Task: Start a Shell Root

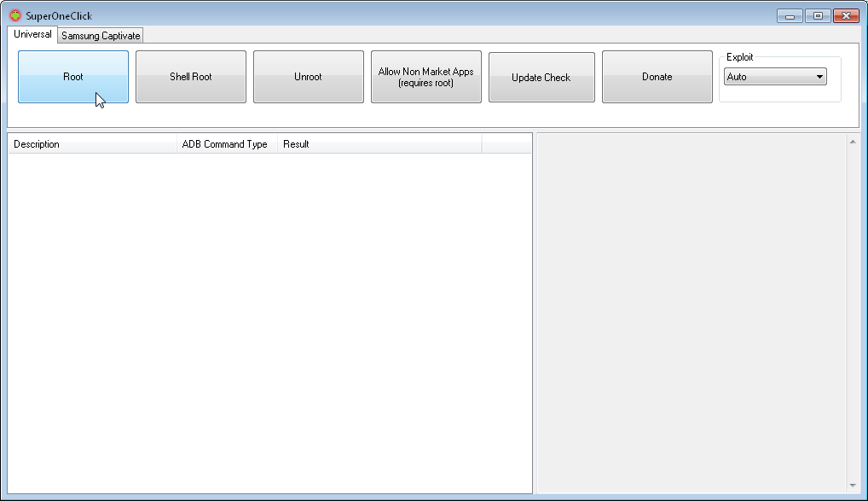Action: coord(191,77)
